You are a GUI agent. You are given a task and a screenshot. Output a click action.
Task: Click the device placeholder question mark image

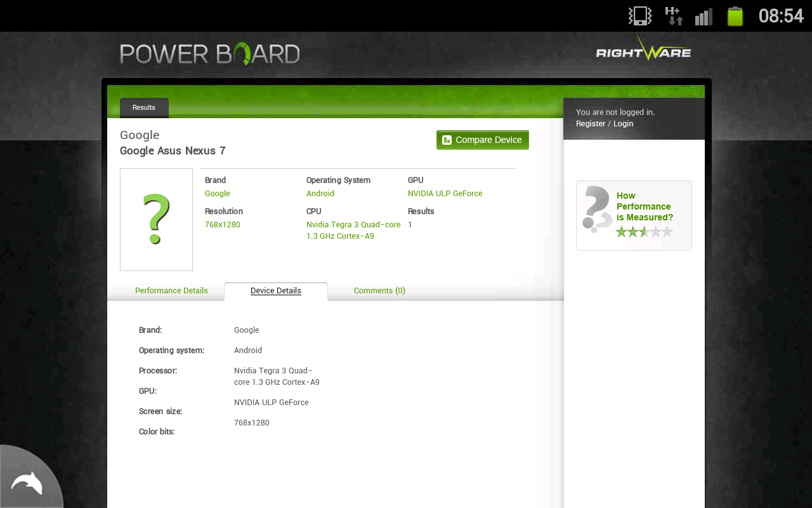(156, 220)
